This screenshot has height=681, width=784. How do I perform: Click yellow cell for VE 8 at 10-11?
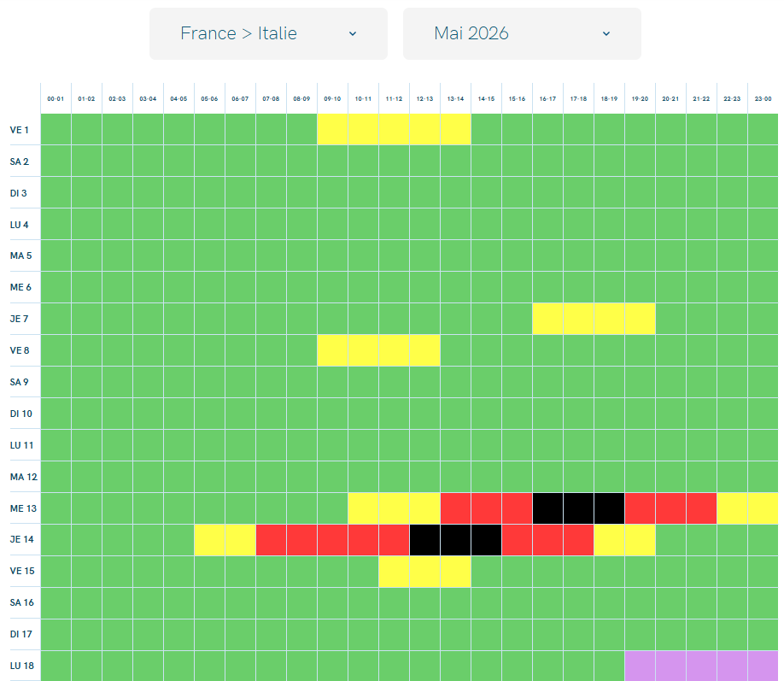(x=363, y=350)
